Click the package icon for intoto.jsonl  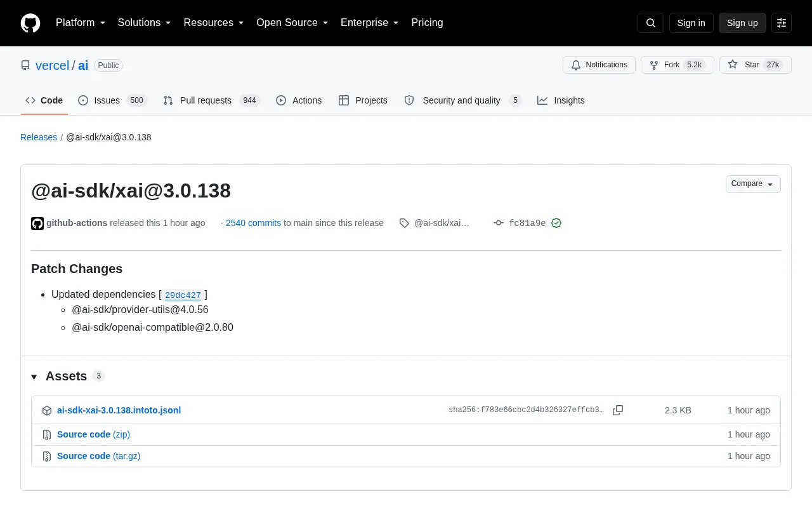[x=47, y=411]
